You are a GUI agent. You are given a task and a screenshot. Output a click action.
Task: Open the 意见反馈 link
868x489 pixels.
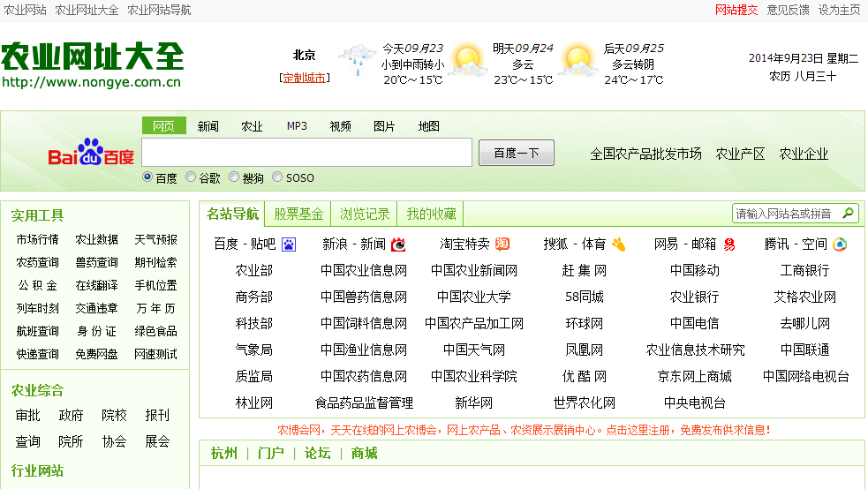click(x=788, y=10)
